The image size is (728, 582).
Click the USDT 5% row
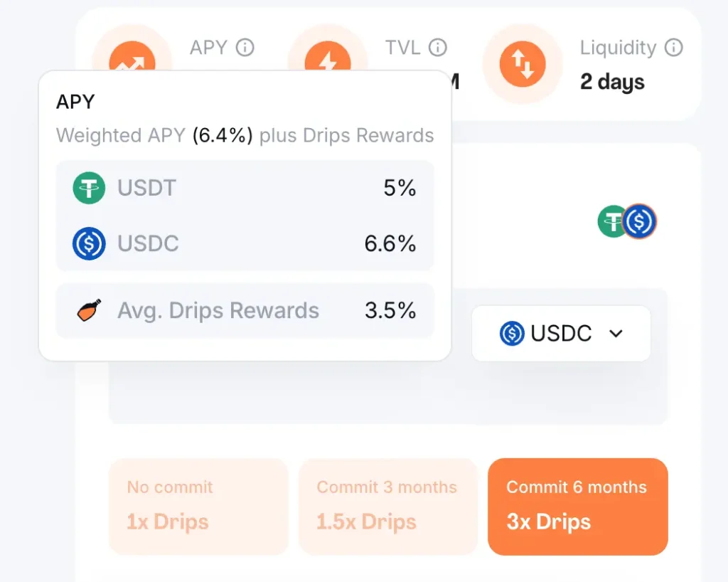[x=245, y=189]
